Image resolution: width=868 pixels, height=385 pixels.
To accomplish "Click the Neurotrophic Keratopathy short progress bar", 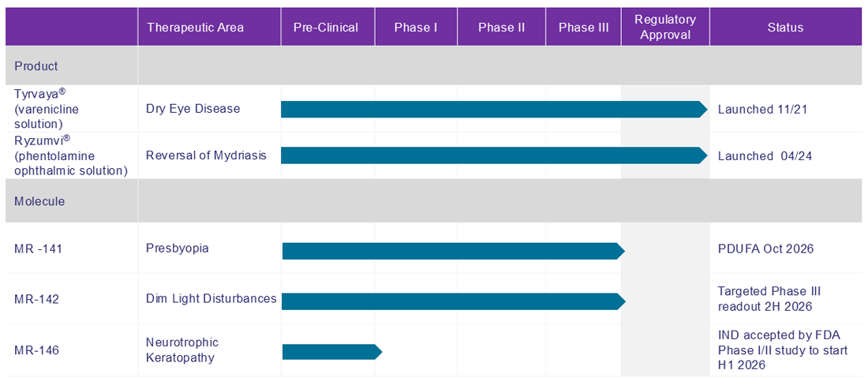I will (331, 352).
